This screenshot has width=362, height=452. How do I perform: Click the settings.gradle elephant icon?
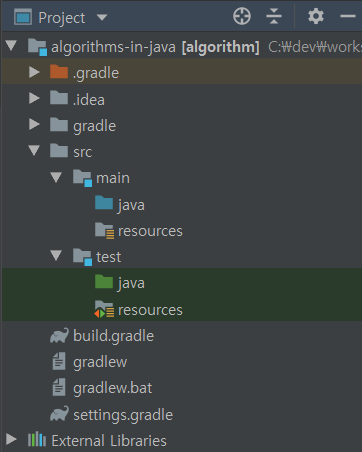coord(59,414)
